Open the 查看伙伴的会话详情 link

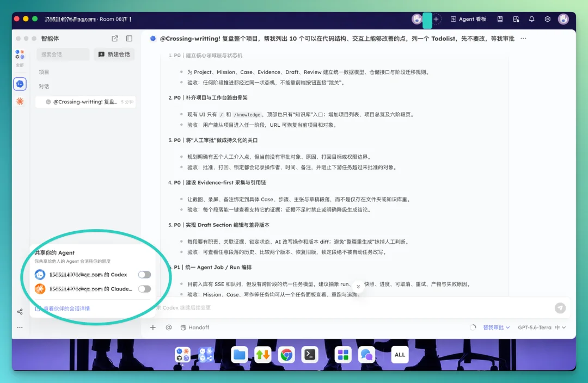click(x=63, y=309)
